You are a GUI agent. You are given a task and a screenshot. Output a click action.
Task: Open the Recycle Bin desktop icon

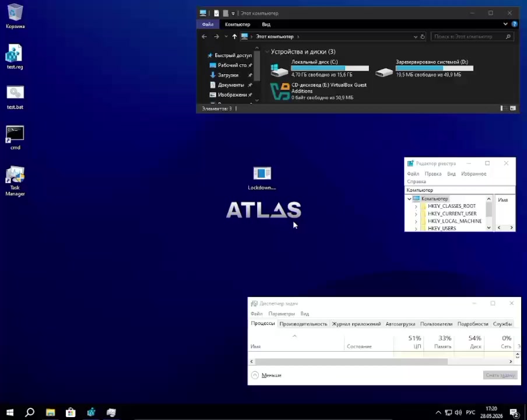[15, 16]
